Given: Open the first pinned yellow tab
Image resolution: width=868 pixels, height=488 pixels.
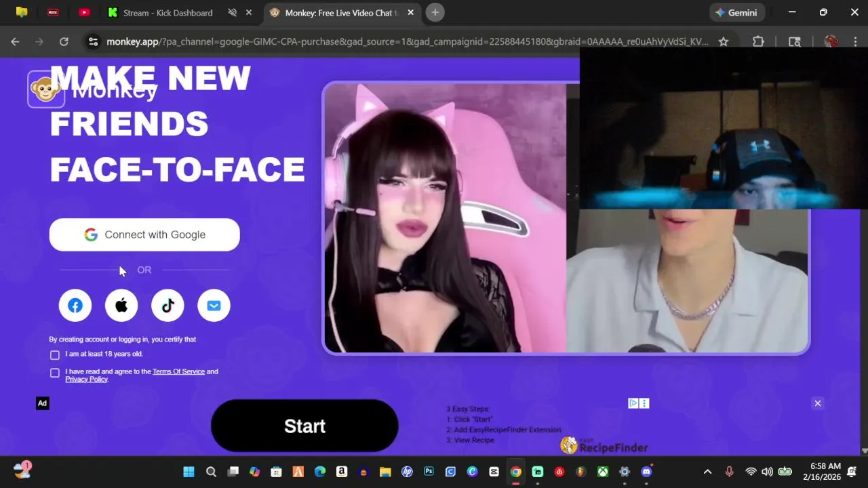Looking at the screenshot, I should tap(22, 12).
